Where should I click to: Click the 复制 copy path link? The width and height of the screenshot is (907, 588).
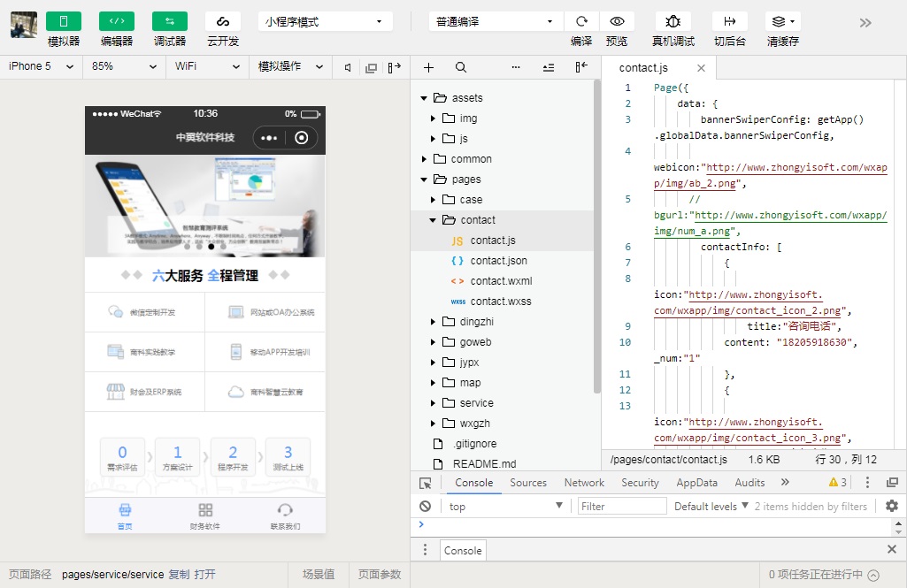click(179, 575)
